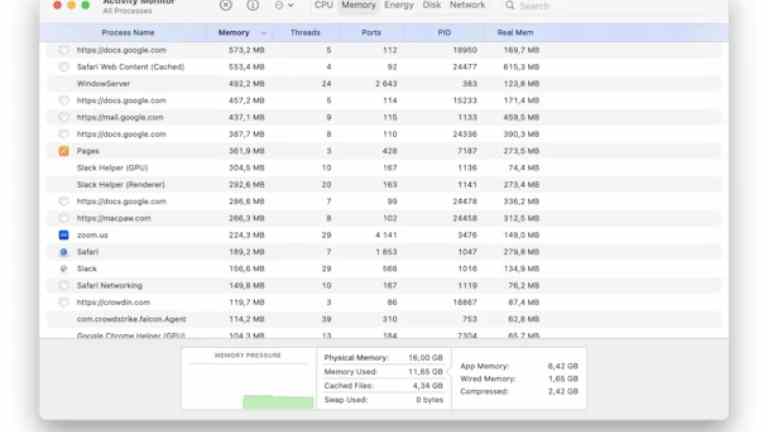Select the https://crowdin.com process

pos(113,302)
